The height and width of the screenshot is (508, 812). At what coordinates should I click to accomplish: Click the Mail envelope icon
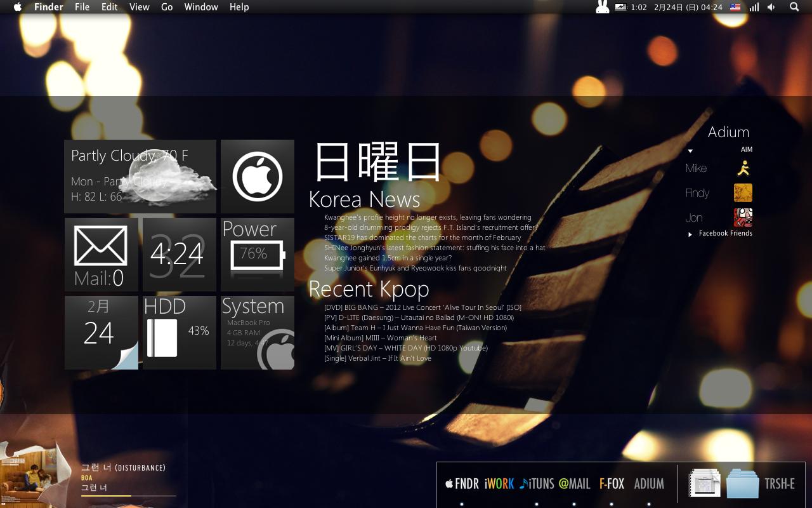click(x=101, y=246)
